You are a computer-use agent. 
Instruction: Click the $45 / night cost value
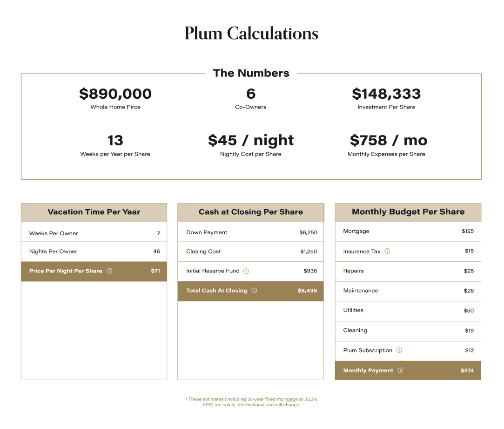coord(251,140)
